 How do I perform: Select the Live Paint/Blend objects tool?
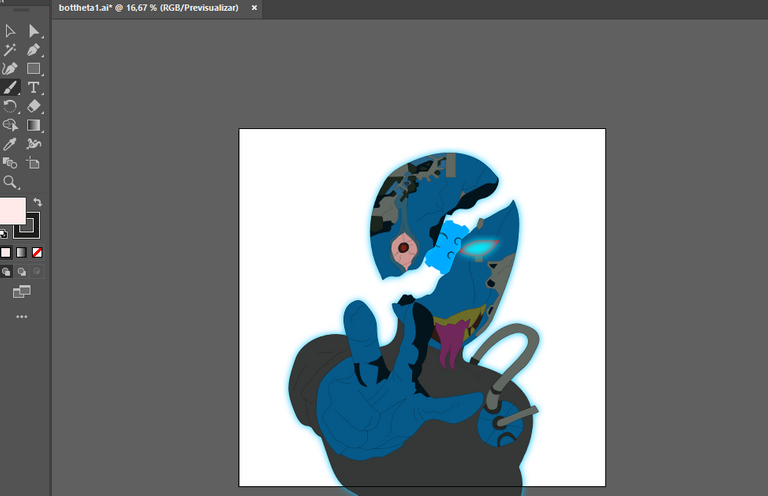[10, 163]
